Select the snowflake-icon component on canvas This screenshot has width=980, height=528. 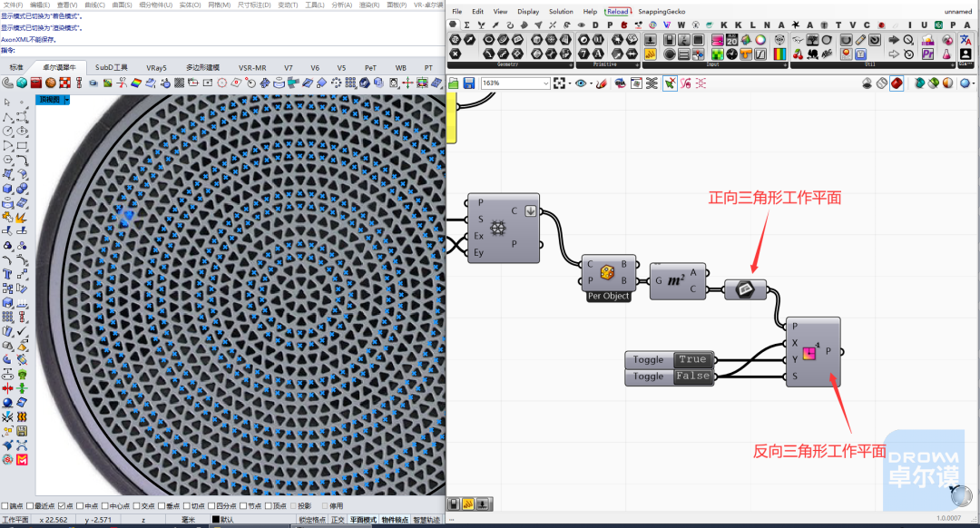(503, 228)
